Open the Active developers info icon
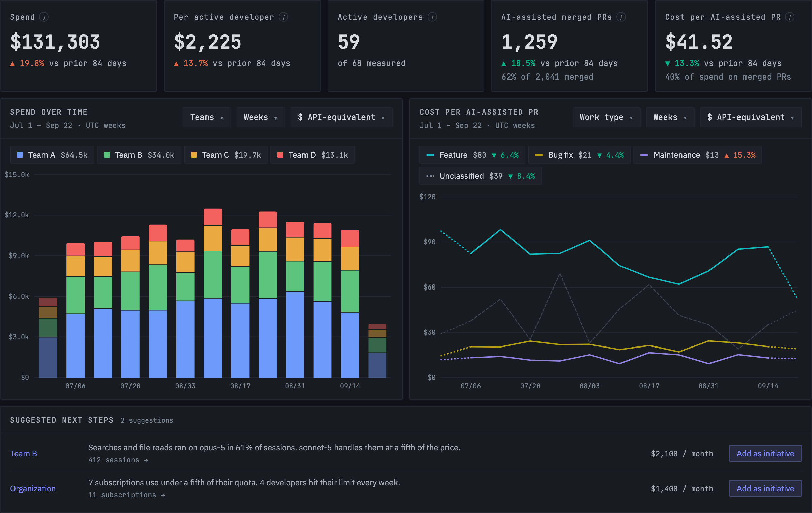 point(432,17)
